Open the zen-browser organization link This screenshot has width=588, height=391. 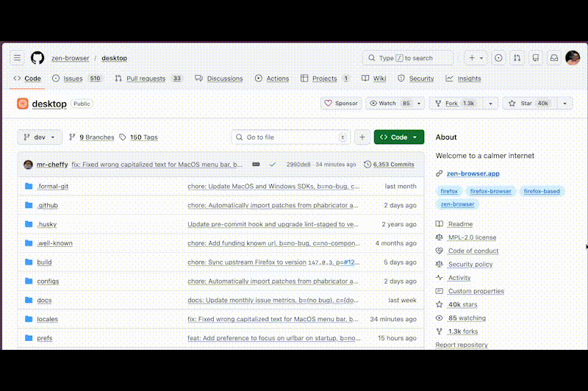point(70,58)
